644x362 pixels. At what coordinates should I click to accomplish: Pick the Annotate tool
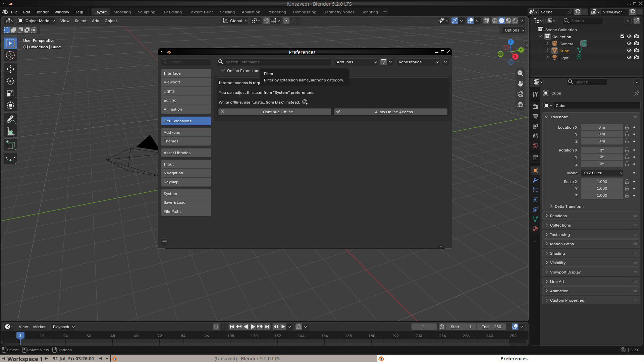10,119
